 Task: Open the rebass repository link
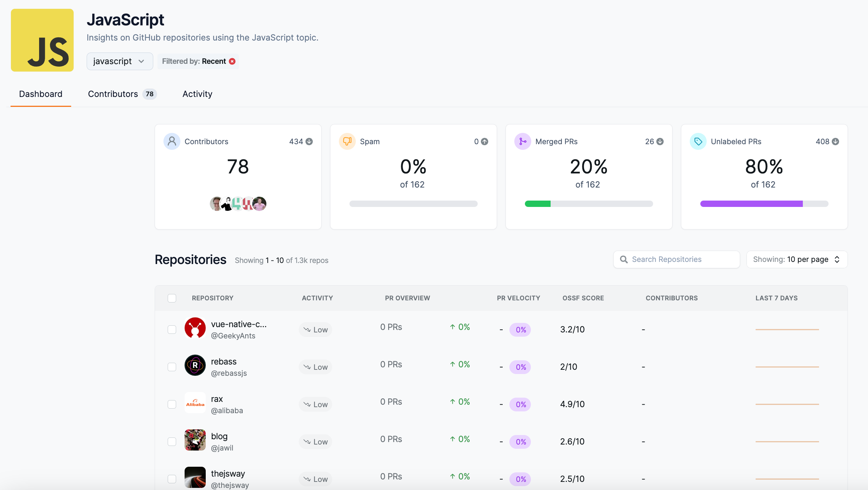click(x=224, y=361)
